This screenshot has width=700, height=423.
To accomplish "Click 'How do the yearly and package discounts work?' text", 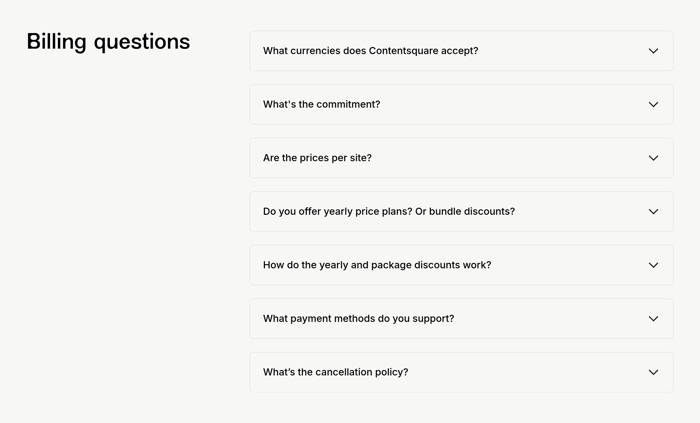I will click(x=377, y=265).
